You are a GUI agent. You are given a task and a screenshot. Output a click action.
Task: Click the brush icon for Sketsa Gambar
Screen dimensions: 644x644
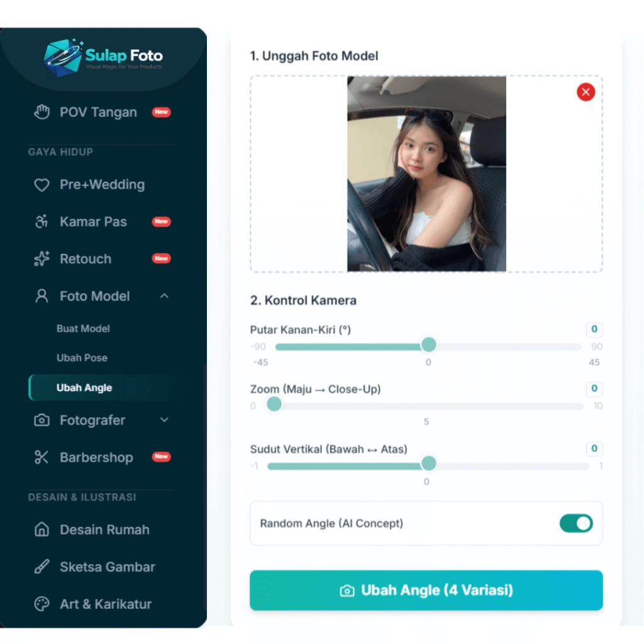pos(42,567)
